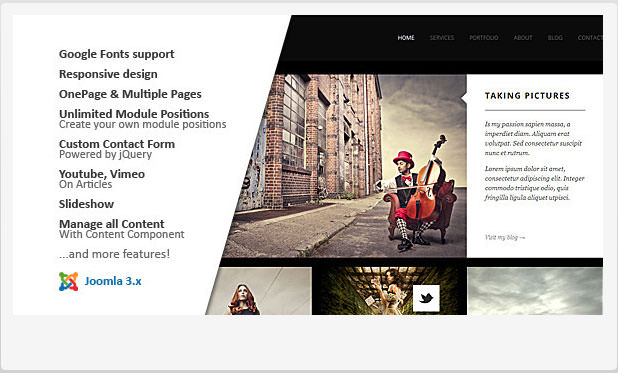Select the ABOUT menu item
Viewport: 618px width, 373px height.
523,38
